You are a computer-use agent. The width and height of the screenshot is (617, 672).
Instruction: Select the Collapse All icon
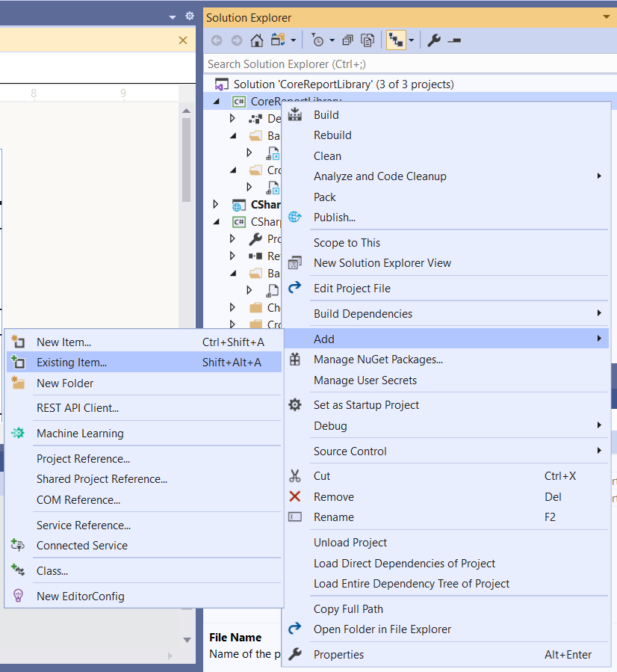348,40
